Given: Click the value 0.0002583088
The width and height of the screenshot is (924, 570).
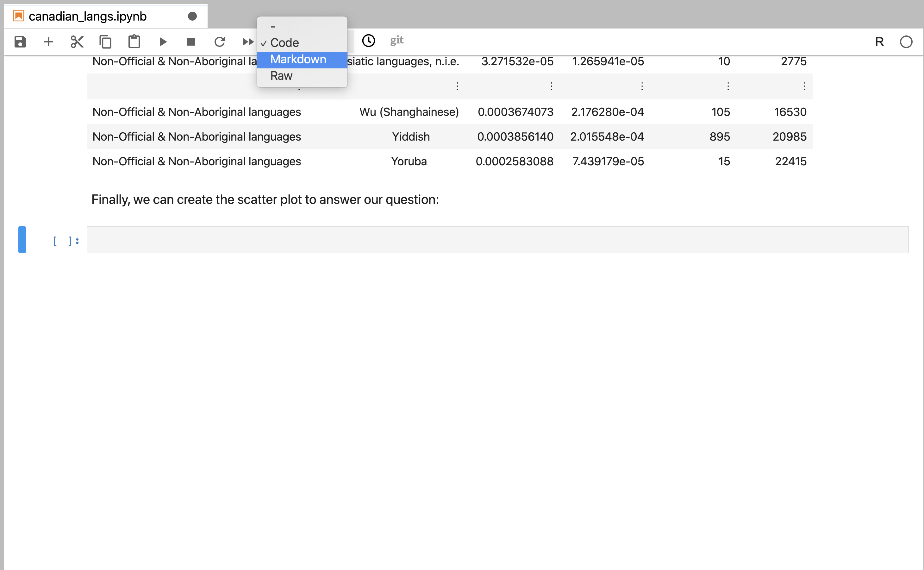Looking at the screenshot, I should tap(515, 161).
